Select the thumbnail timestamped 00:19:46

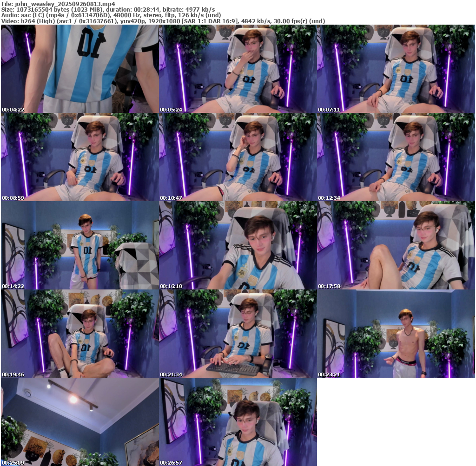click(79, 334)
